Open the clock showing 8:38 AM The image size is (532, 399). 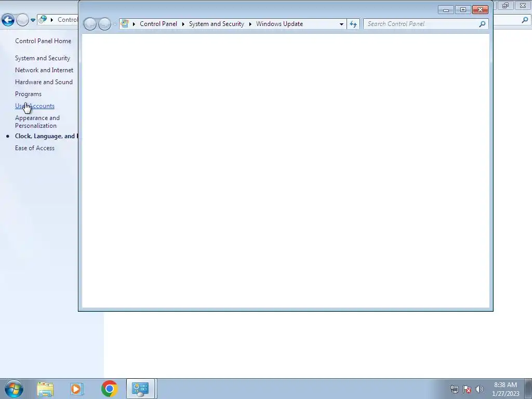point(506,389)
